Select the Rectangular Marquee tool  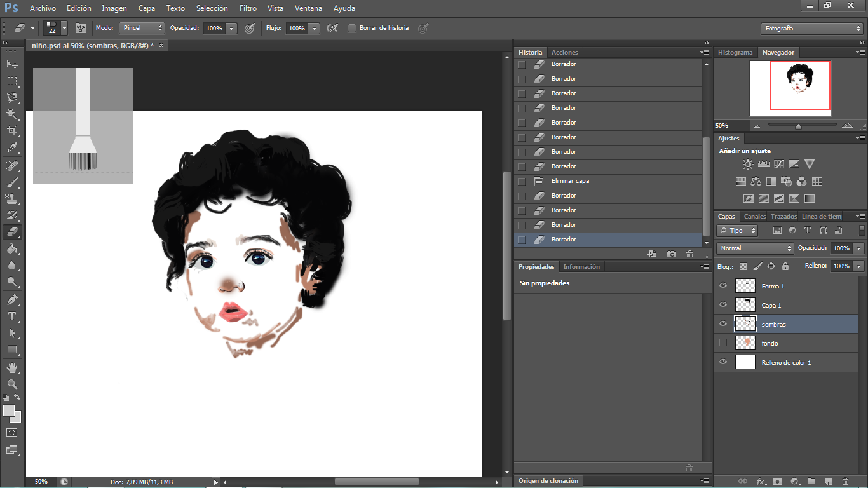click(x=12, y=81)
